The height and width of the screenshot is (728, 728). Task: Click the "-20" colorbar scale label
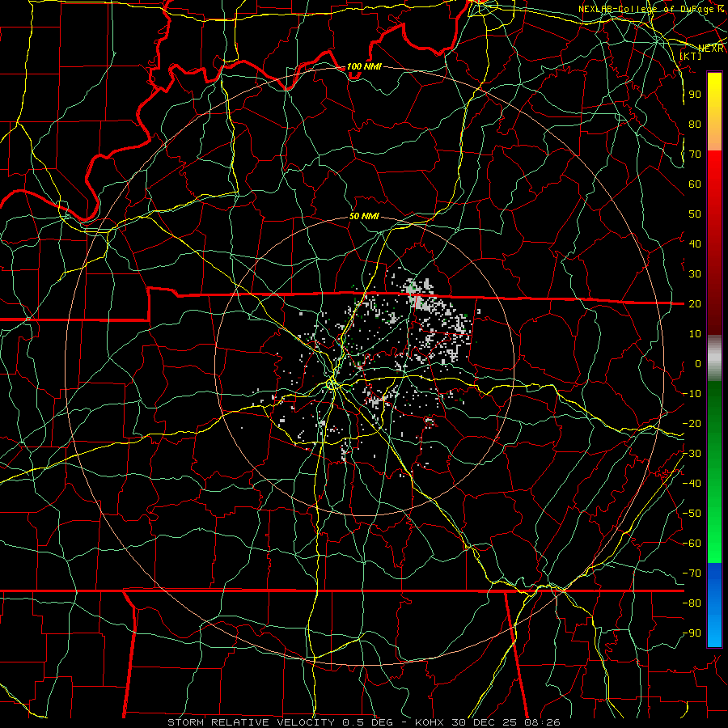(692, 423)
